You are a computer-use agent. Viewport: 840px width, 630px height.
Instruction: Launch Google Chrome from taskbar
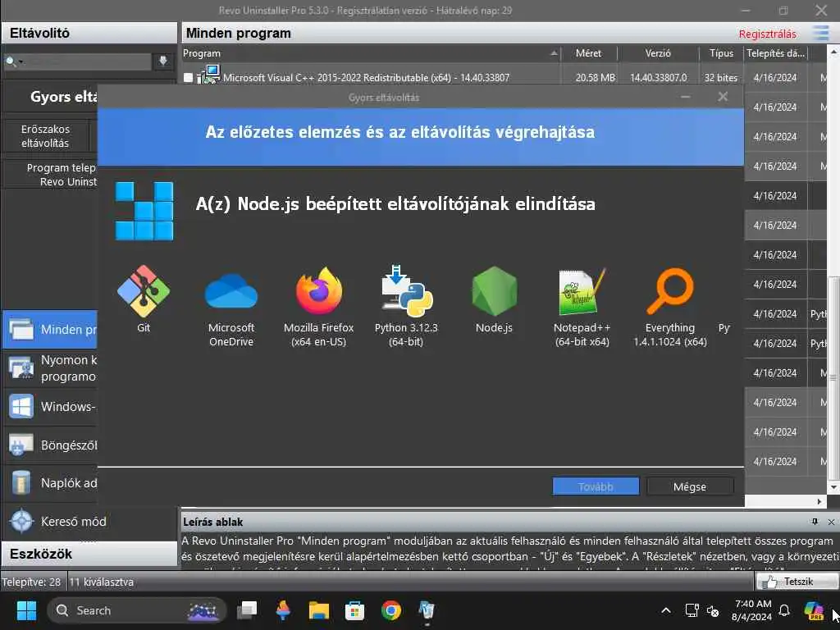(391, 610)
